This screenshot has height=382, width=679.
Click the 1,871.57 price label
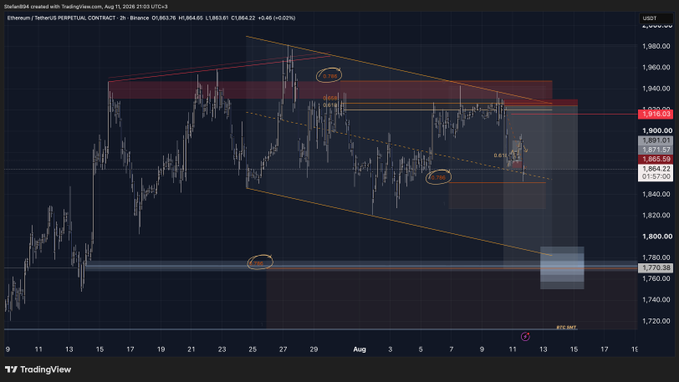pos(656,150)
